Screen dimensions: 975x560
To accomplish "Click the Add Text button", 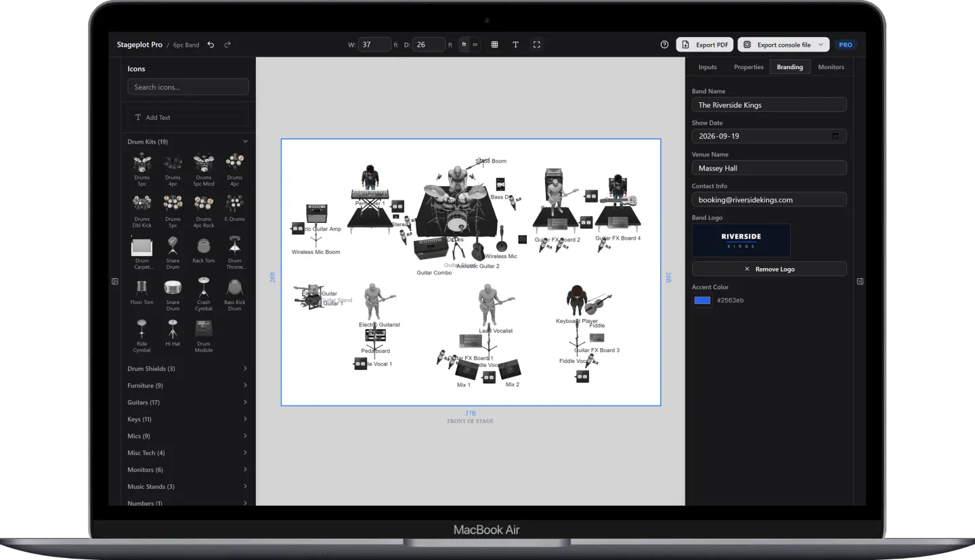I will (188, 117).
